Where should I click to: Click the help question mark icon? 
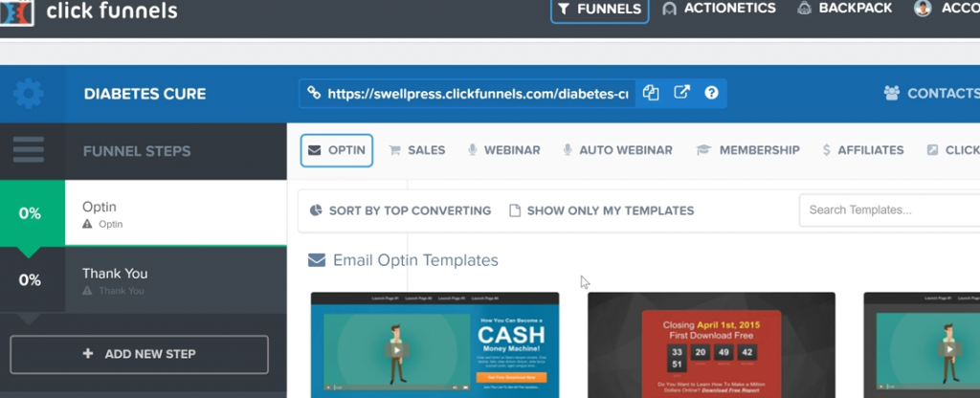pos(711,93)
